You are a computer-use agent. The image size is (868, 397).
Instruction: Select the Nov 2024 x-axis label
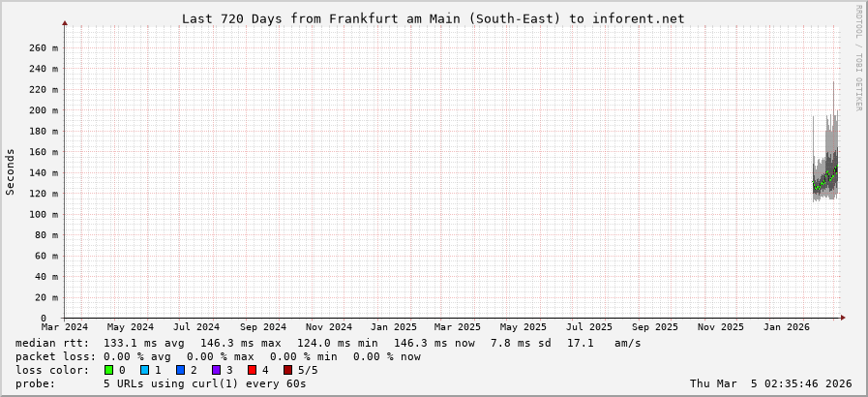(x=328, y=327)
